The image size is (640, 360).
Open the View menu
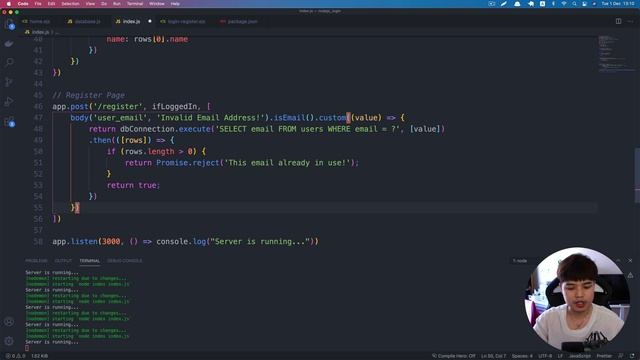(x=90, y=4)
